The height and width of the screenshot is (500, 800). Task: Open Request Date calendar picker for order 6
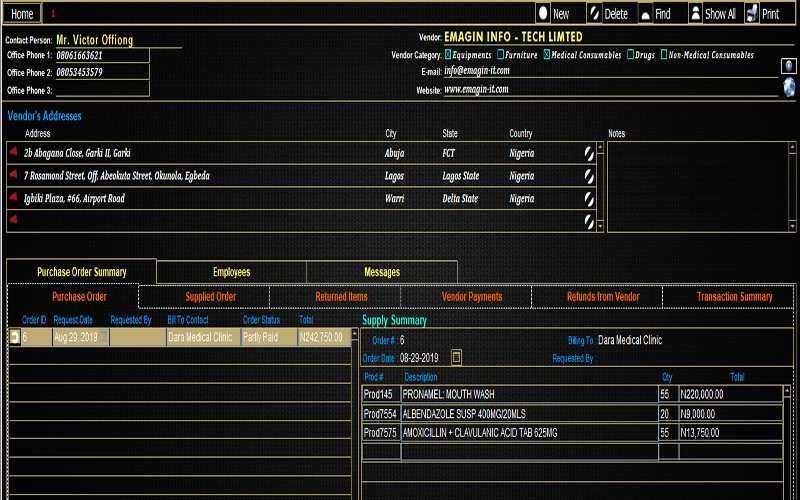click(104, 338)
